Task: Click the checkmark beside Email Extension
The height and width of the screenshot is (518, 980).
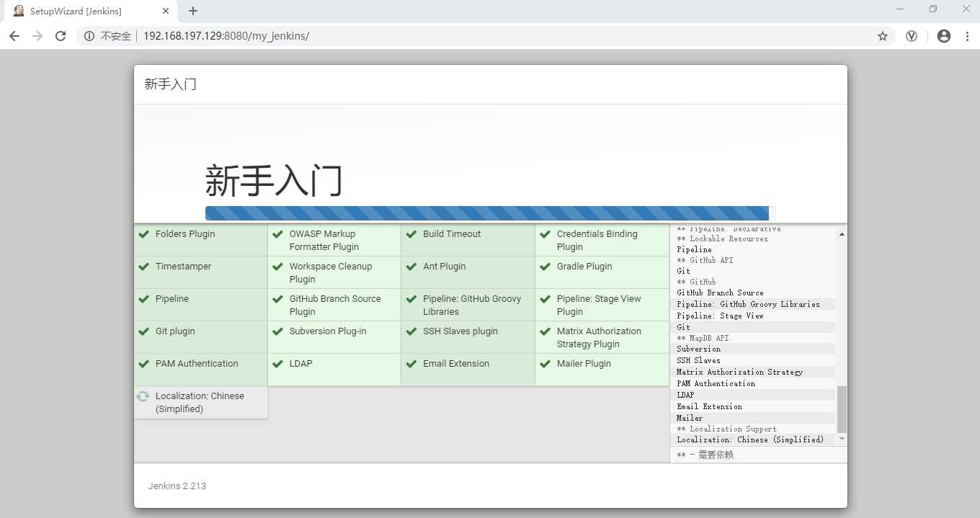Action: pos(411,364)
